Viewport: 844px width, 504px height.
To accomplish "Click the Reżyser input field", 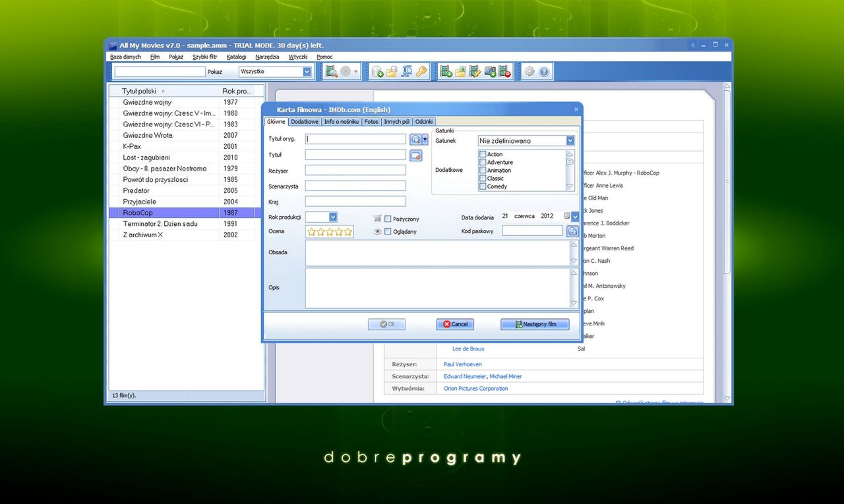I will [355, 170].
